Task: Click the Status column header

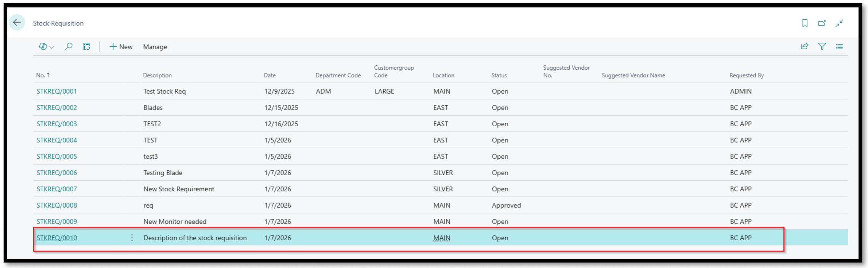Action: click(x=499, y=75)
